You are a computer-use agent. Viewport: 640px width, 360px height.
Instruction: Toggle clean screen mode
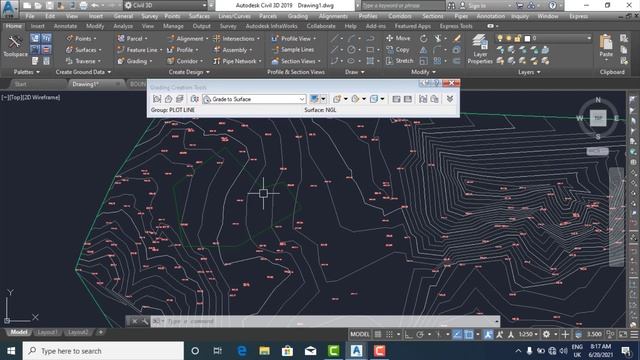point(623,334)
